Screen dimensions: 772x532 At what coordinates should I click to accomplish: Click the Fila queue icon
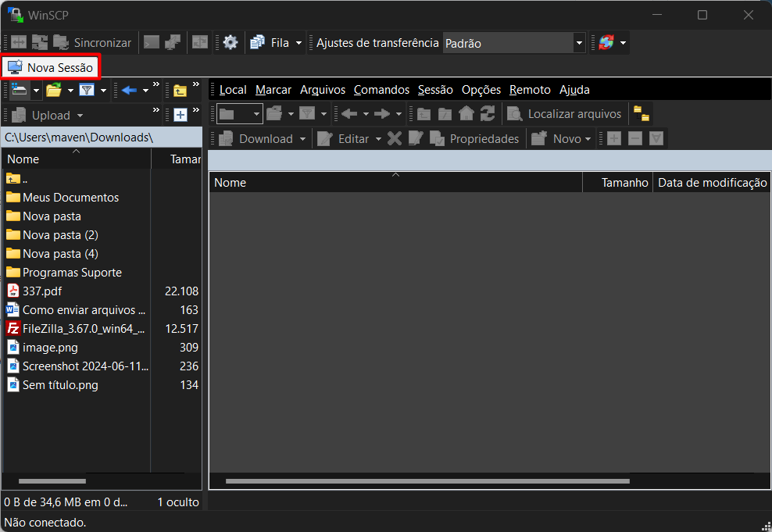(258, 42)
